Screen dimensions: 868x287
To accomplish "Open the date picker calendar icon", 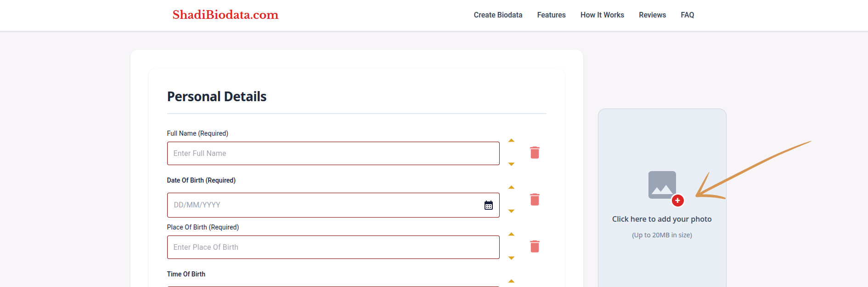I will (x=489, y=205).
